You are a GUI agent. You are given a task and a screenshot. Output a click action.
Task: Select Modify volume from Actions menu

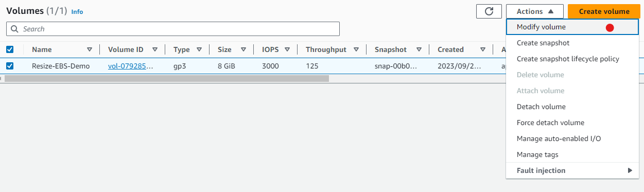pyautogui.click(x=572, y=27)
